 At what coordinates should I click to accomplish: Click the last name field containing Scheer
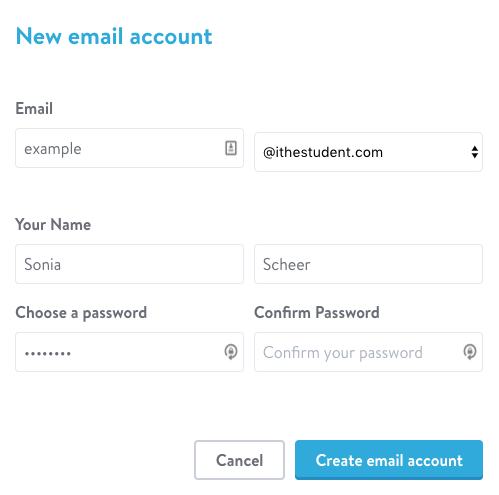coord(368,264)
